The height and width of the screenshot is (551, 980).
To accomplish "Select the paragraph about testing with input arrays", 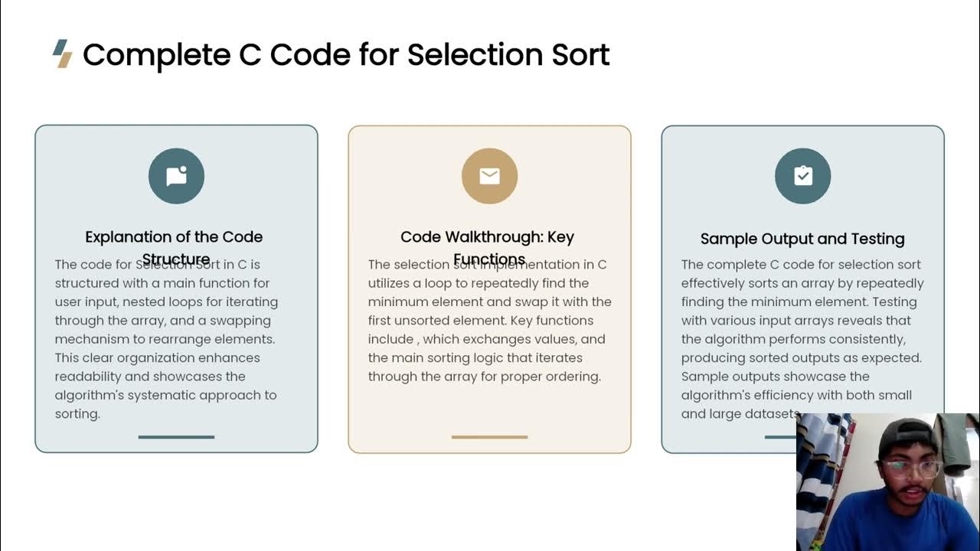I will (802, 339).
